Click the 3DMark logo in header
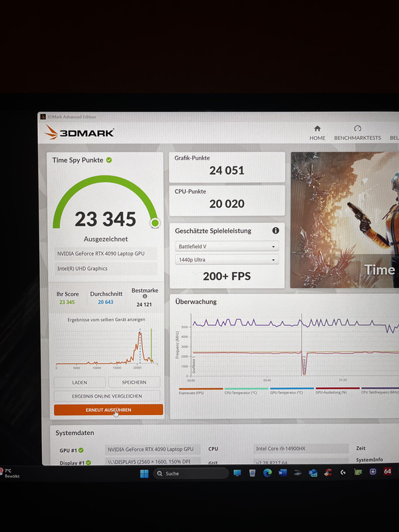 [79, 132]
